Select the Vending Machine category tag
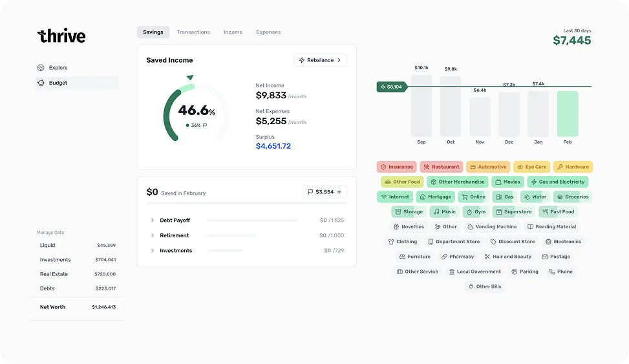The height and width of the screenshot is (364, 629). 492,227
